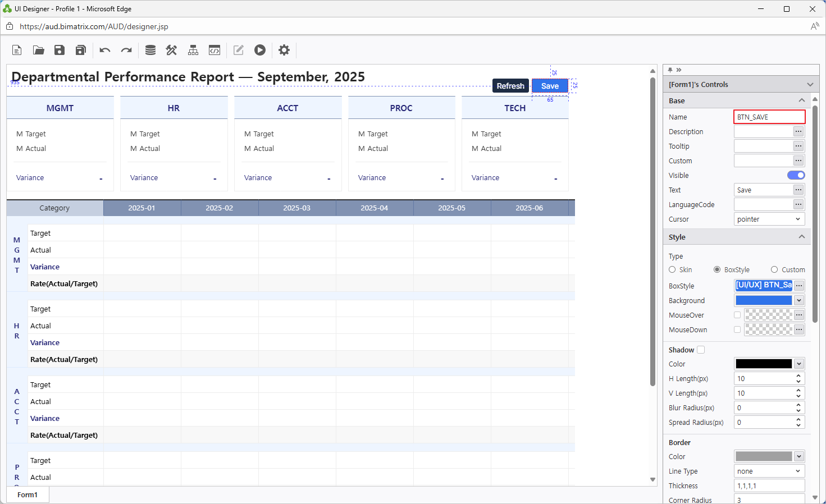Screen dimensions: 826x504
Task: Undo the last action
Action: point(105,51)
